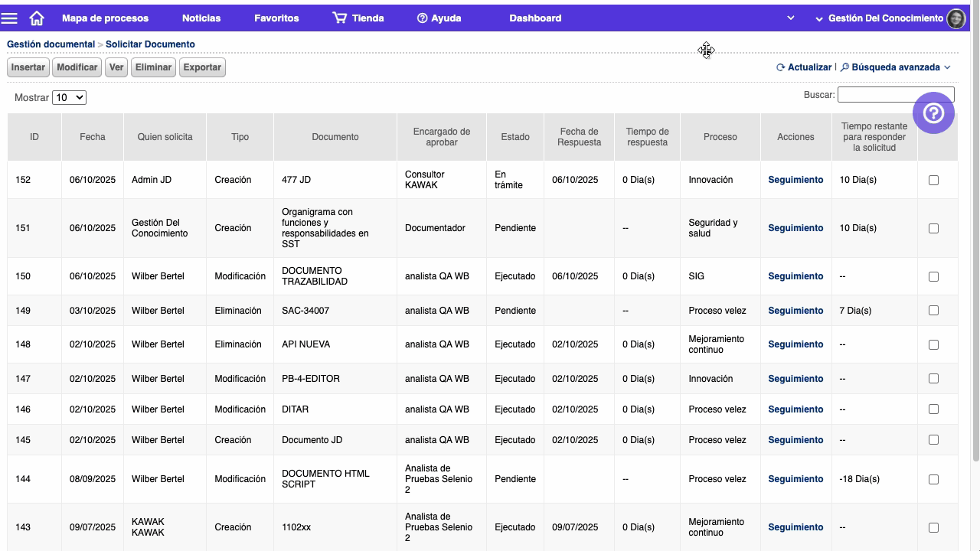The width and height of the screenshot is (980, 551).
Task: Click the Favoritos menu item
Action: point(276,18)
